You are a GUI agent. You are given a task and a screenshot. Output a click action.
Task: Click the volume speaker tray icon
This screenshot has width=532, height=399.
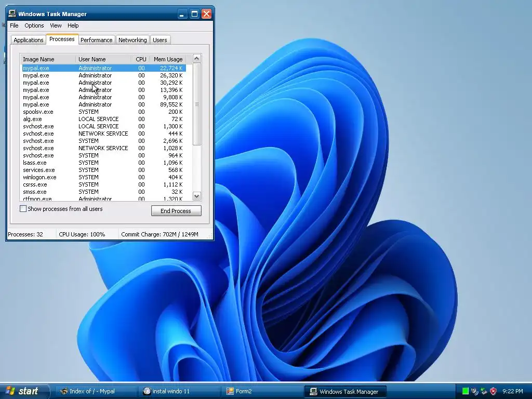tap(475, 391)
